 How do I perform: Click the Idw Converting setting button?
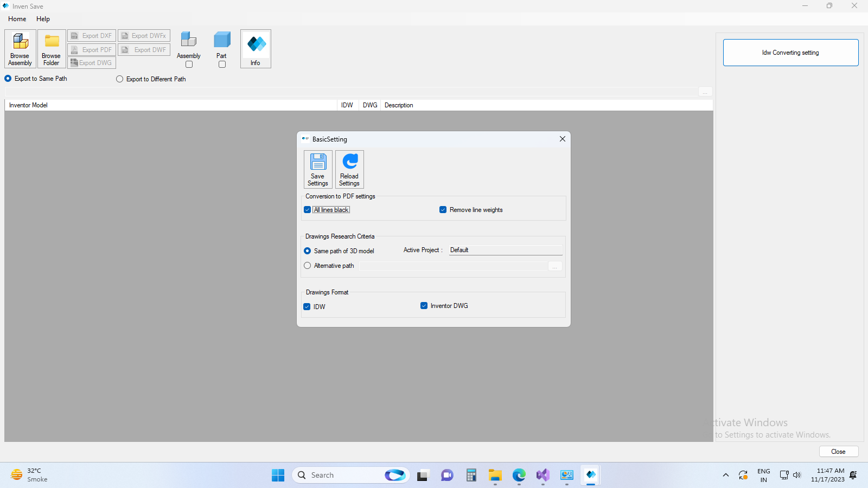(790, 53)
